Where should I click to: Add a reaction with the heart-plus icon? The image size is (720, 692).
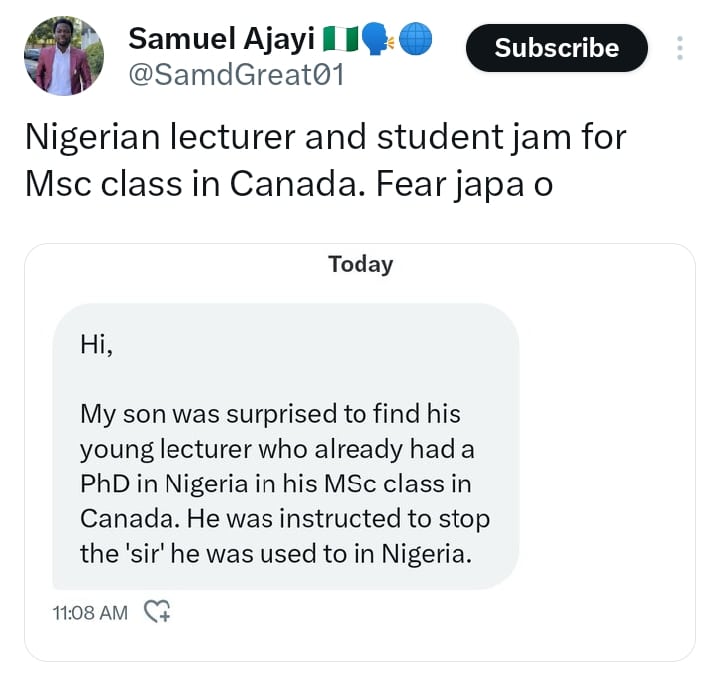tap(158, 611)
